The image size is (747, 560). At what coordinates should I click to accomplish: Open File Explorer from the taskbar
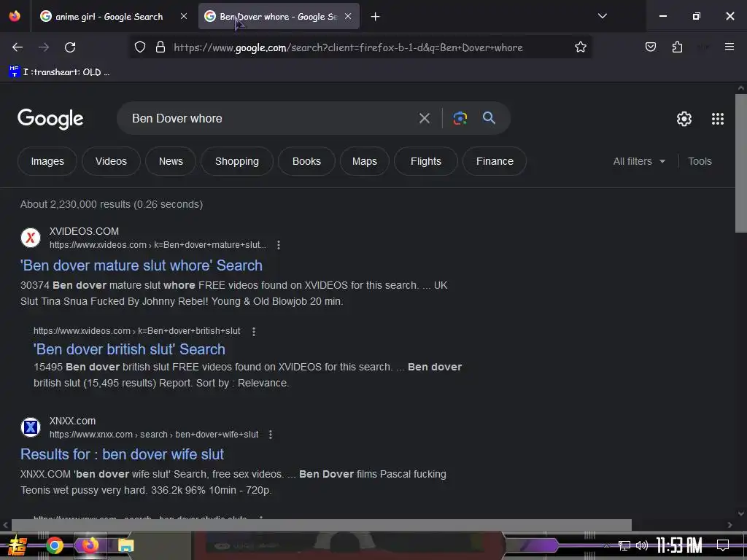125,545
